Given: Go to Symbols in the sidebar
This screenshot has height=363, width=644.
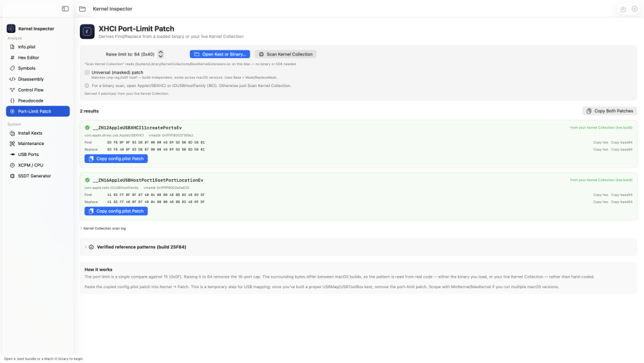Looking at the screenshot, I should pos(38,68).
